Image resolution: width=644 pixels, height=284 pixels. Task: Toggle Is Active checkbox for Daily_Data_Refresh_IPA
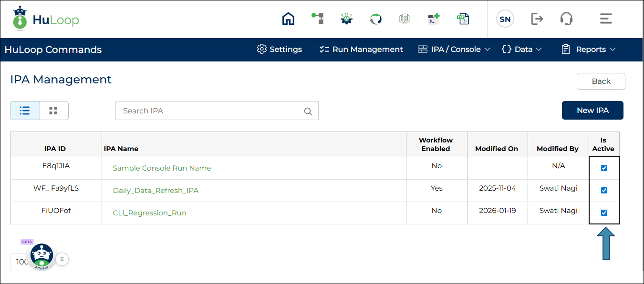604,191
